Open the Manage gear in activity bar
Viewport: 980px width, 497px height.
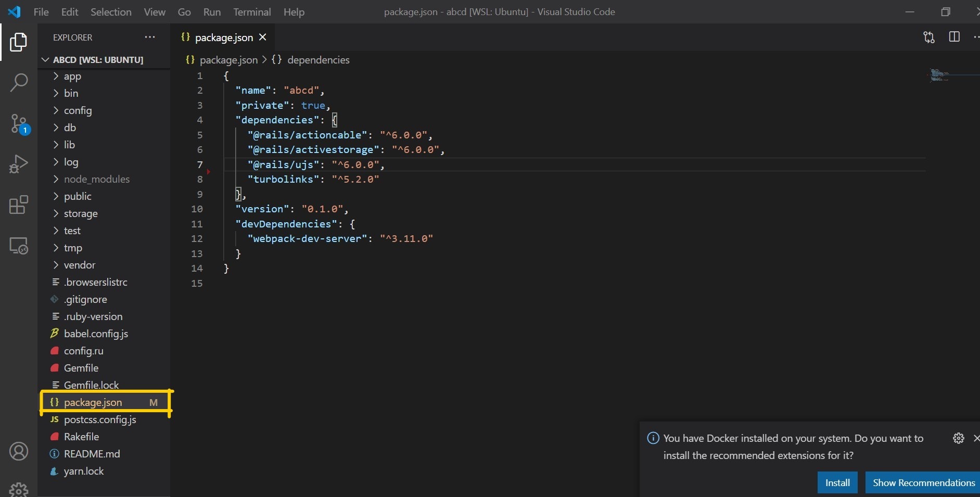[x=19, y=489]
